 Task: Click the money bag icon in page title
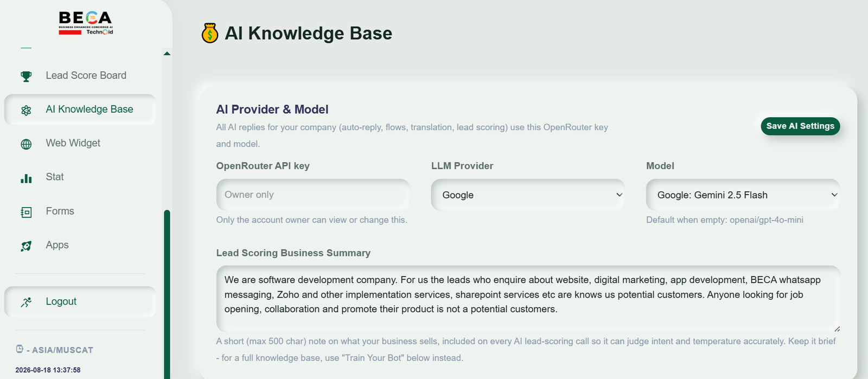(x=210, y=33)
